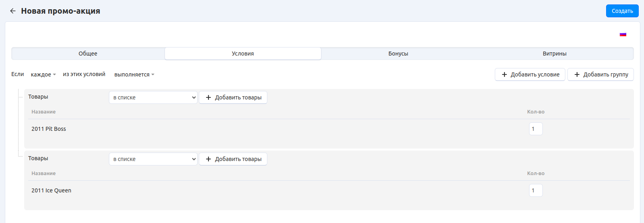The image size is (644, 223).
Task: Click the back arrow icon
Action: tap(13, 11)
